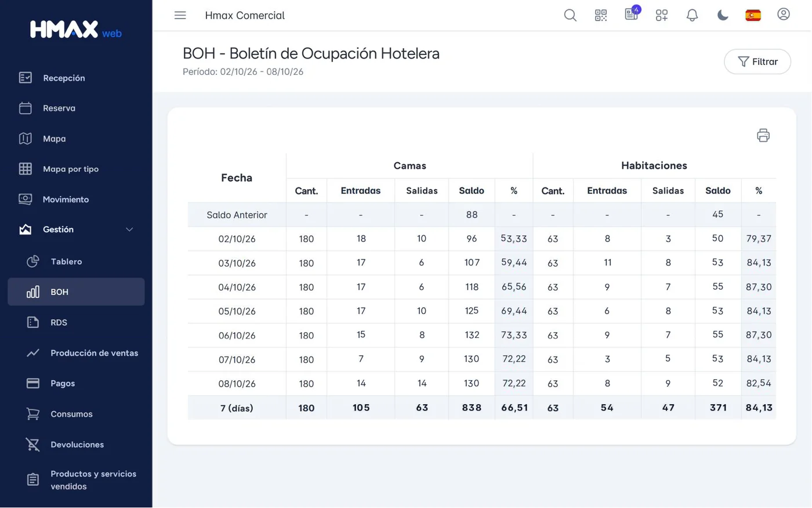Image resolution: width=812 pixels, height=508 pixels.
Task: Open the RDS report icon
Action: pos(33,322)
